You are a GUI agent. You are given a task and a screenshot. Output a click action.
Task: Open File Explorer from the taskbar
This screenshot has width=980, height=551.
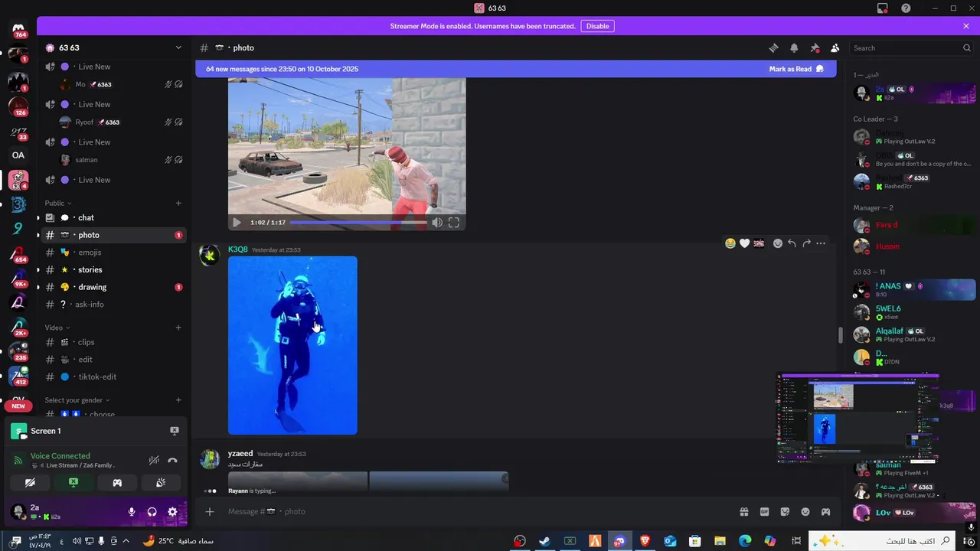tap(720, 541)
